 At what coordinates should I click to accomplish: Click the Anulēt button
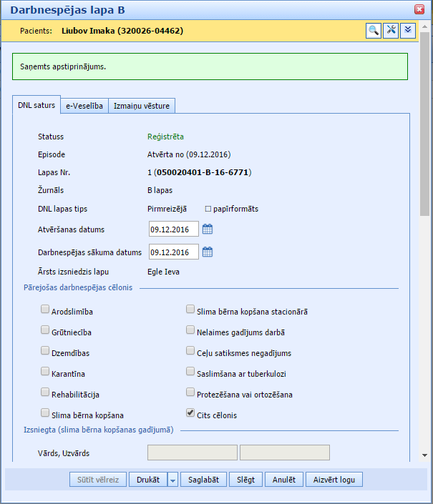[284, 480]
